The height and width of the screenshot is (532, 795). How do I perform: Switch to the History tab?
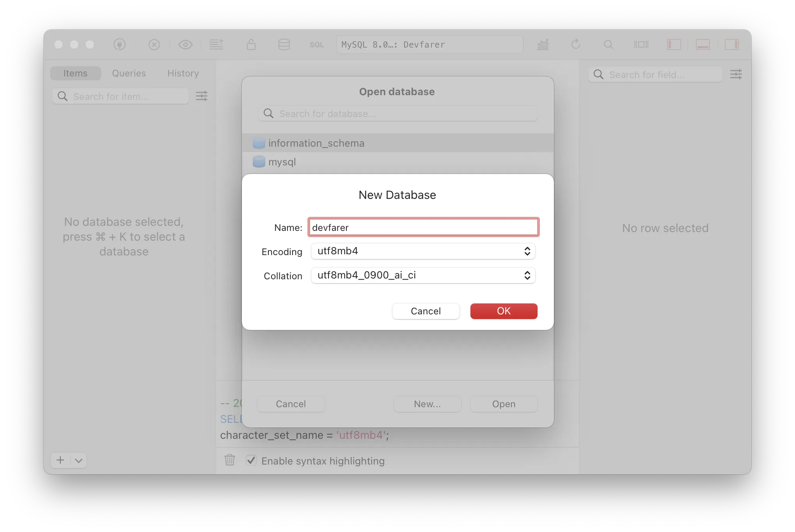[183, 73]
